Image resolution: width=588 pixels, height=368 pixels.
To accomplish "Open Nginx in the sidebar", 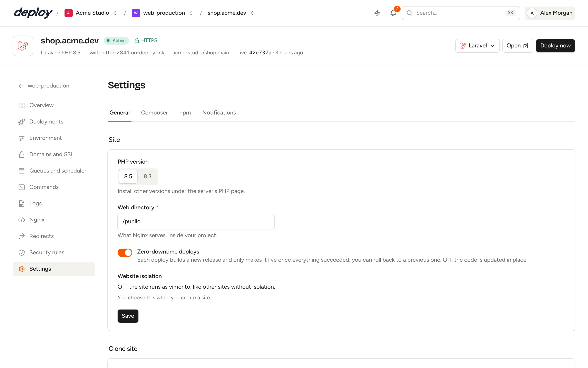I will 54,220.
